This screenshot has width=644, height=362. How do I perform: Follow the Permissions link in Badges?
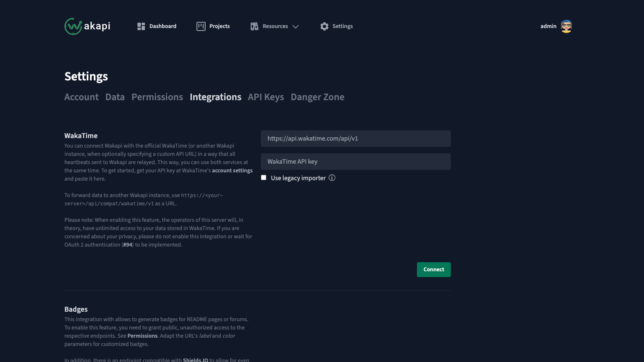point(142,336)
